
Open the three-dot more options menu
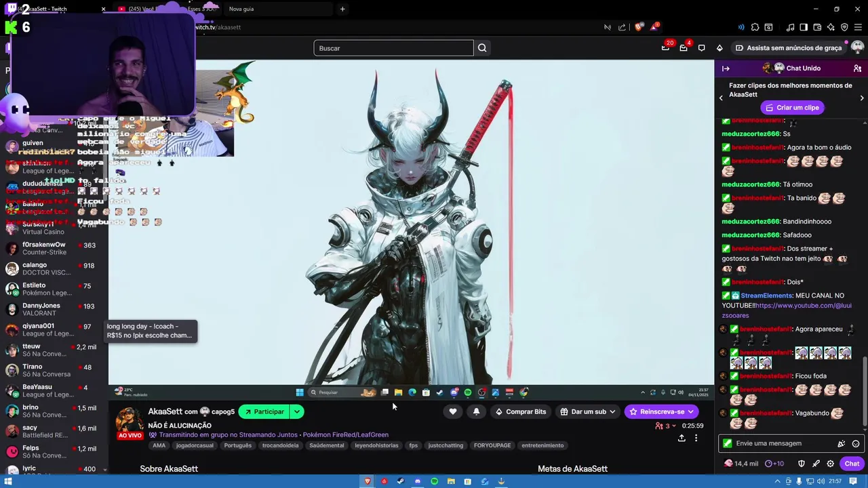pos(696,438)
